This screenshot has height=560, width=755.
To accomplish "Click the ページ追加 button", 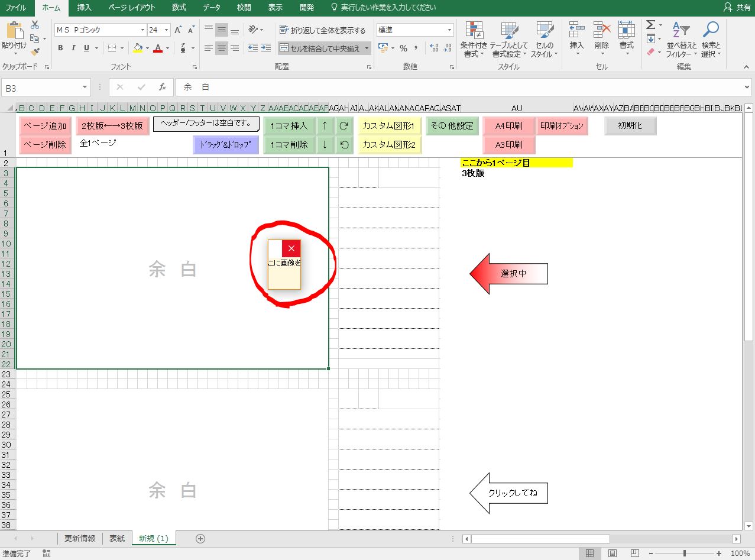I will (x=45, y=125).
